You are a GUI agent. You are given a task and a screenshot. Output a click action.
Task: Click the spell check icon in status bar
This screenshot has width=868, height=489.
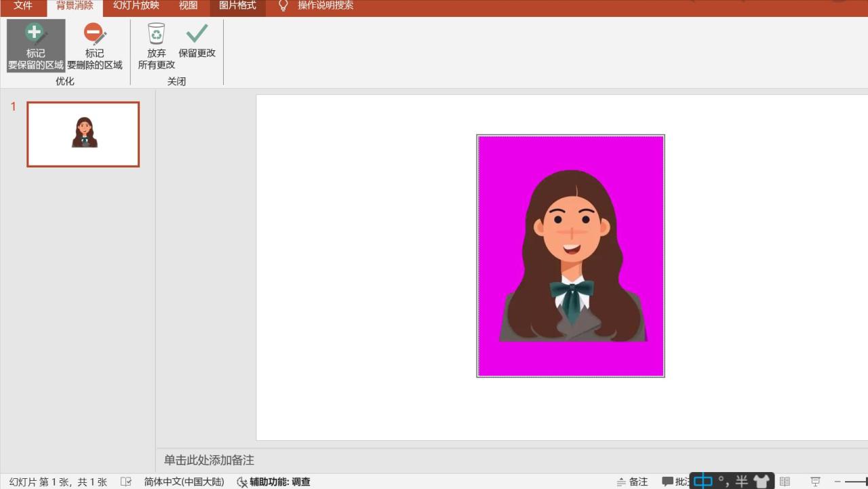pos(126,482)
